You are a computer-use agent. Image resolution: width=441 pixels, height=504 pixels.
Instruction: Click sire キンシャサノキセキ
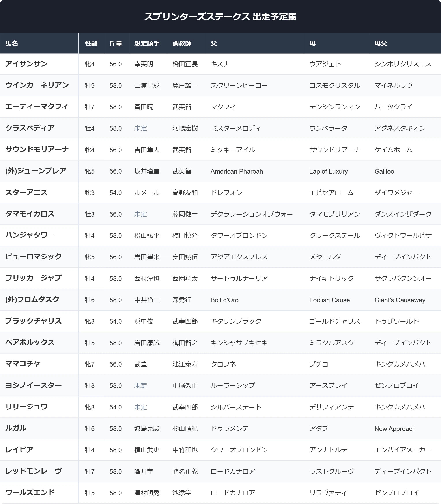239,343
